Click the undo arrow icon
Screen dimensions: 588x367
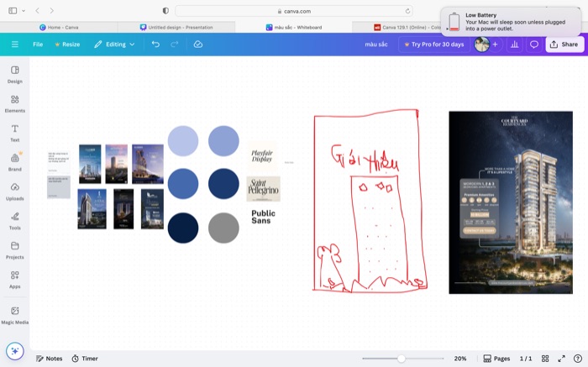pos(155,45)
